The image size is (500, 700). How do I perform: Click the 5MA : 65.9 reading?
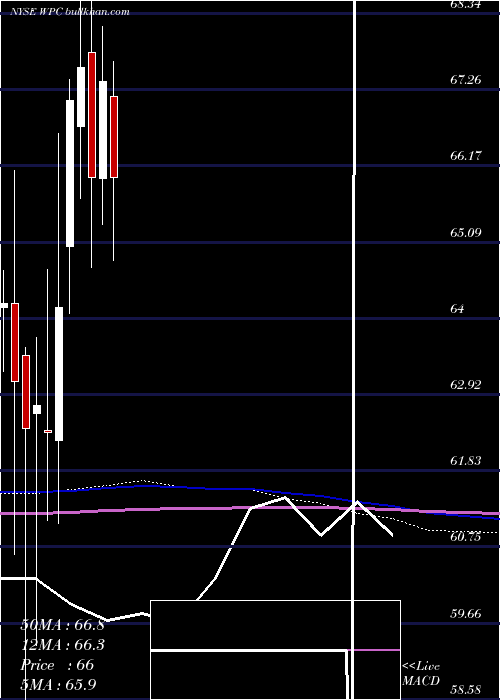58,684
